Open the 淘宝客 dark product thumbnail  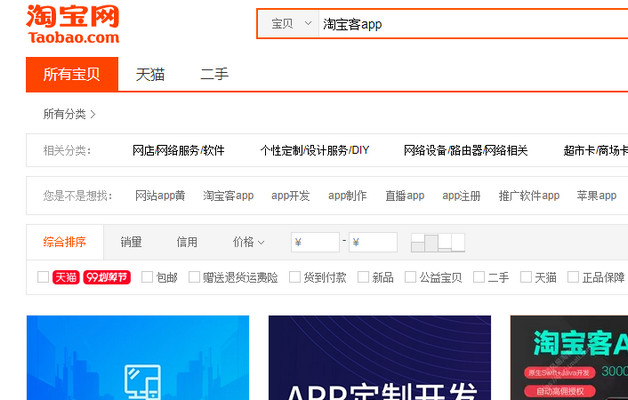569,358
